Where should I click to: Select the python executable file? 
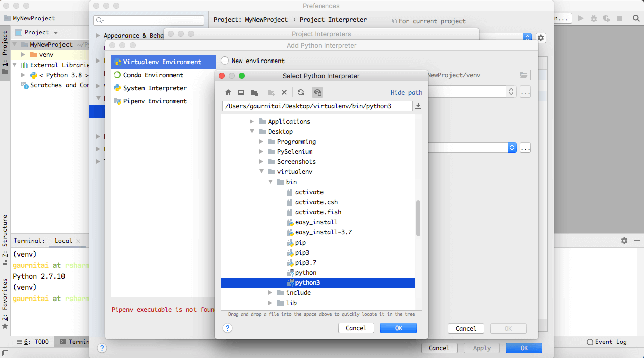[306, 272]
